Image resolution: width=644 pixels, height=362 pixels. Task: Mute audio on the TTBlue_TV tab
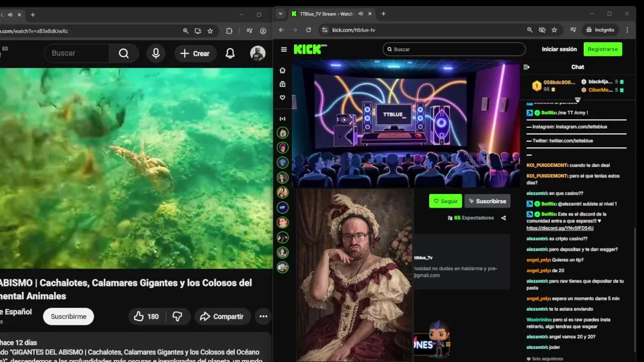pos(361,14)
